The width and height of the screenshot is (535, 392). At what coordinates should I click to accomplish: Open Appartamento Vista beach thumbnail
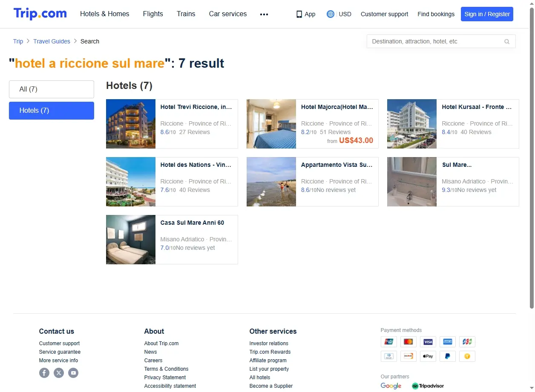coord(271,182)
